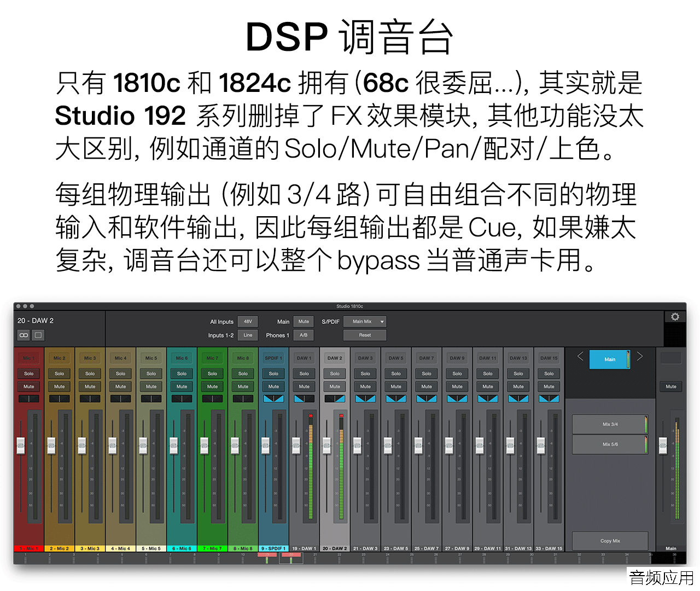Open the settings gear icon
The width and height of the screenshot is (700, 591).
pyautogui.click(x=675, y=317)
